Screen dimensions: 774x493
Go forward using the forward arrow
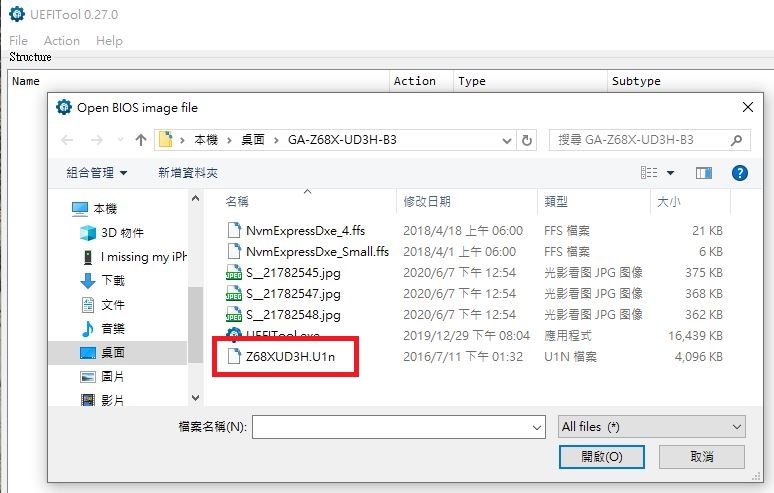(97, 140)
